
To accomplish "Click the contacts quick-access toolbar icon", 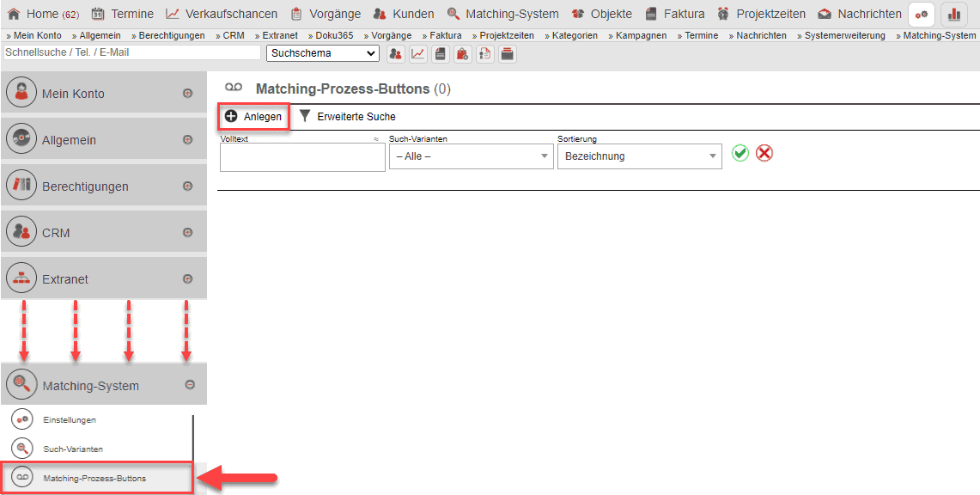I will (396, 54).
